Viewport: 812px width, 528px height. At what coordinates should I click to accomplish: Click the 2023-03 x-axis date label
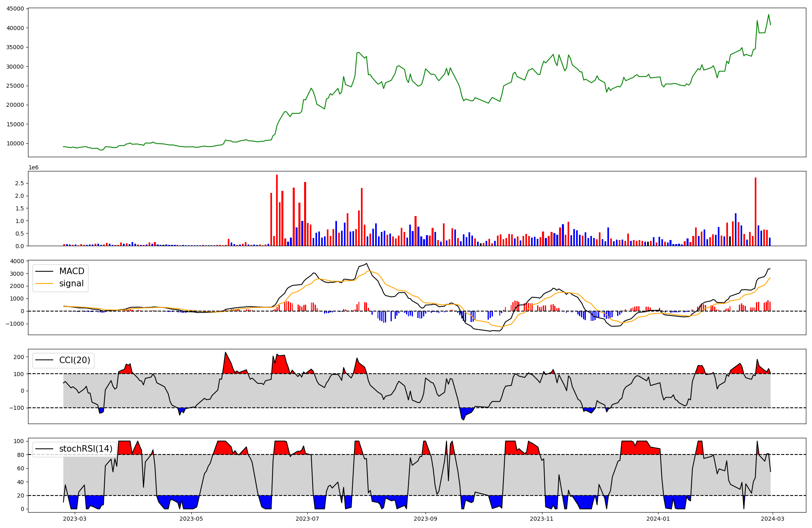coord(75,519)
